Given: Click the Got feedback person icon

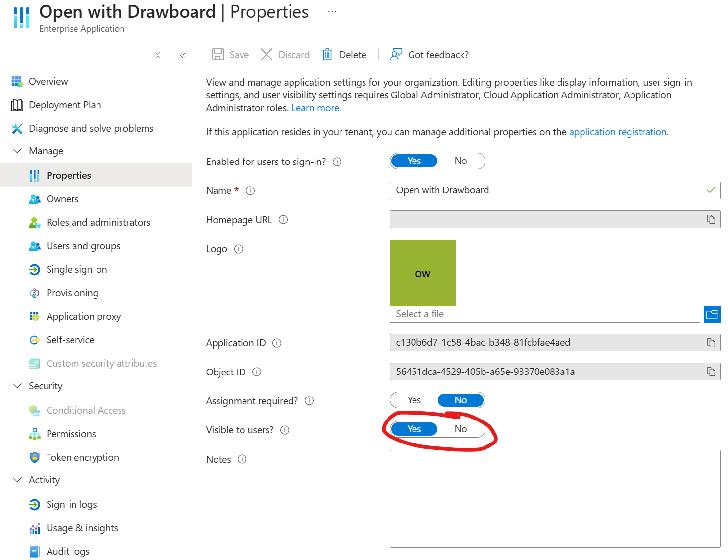Looking at the screenshot, I should [396, 54].
